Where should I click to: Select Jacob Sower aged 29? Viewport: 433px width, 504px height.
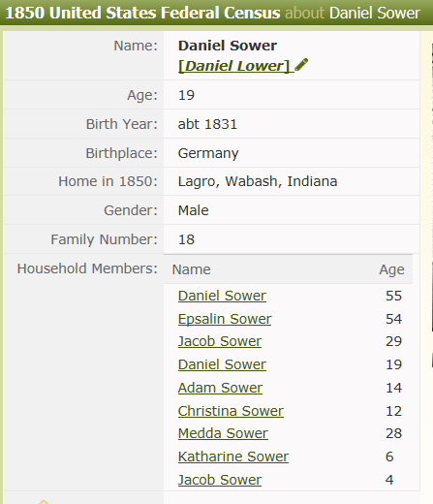(220, 341)
